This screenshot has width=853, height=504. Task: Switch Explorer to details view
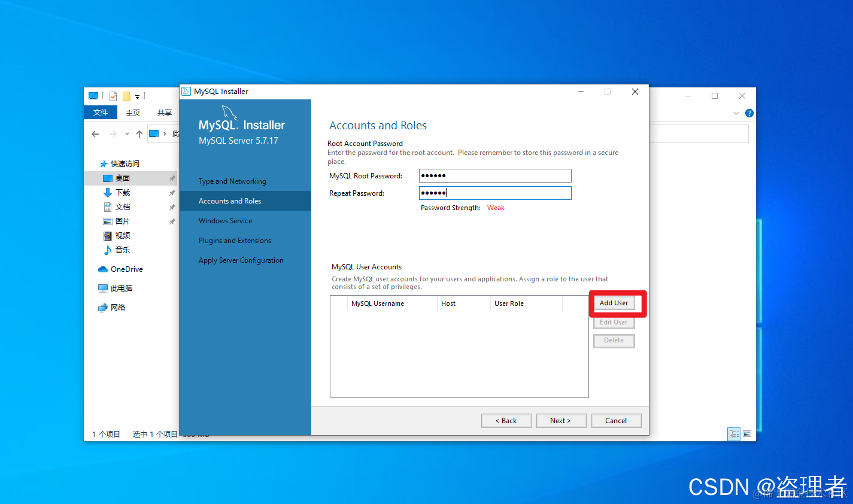734,434
